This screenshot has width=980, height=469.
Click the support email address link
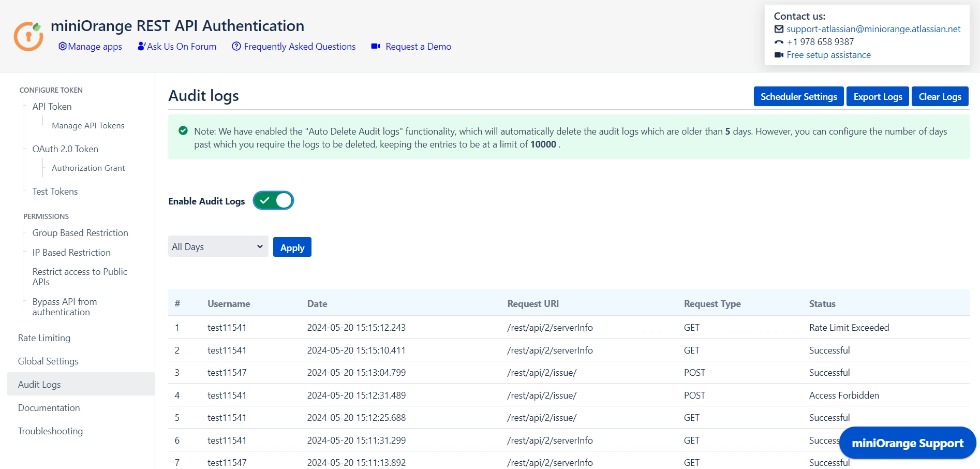click(x=873, y=29)
